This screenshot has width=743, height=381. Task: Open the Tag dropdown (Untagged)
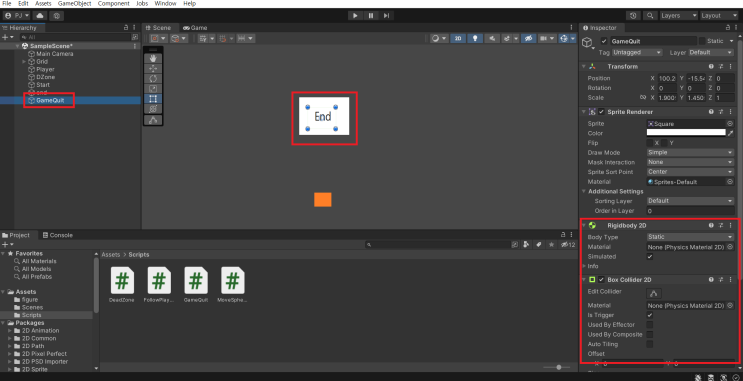637,53
